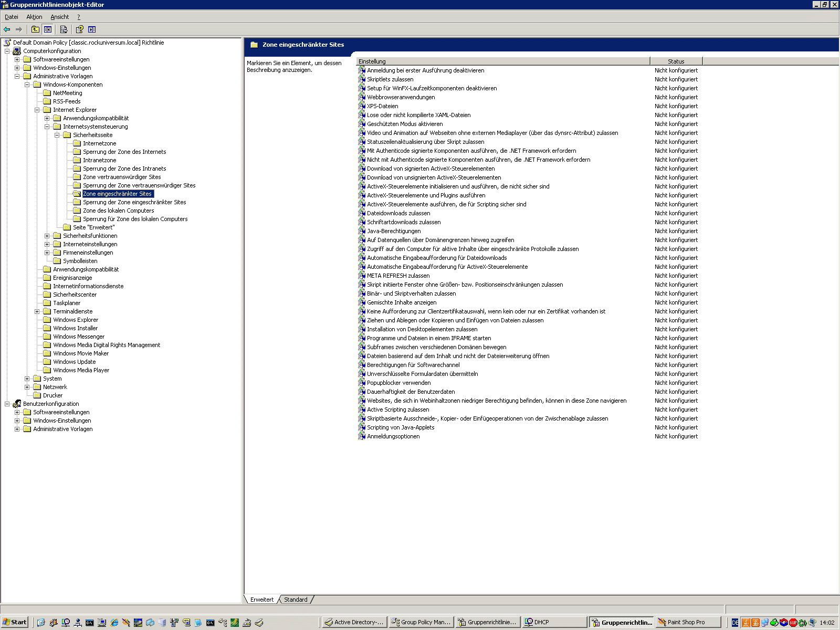This screenshot has width=840, height=630.
Task: Click the Start button
Action: 15,622
